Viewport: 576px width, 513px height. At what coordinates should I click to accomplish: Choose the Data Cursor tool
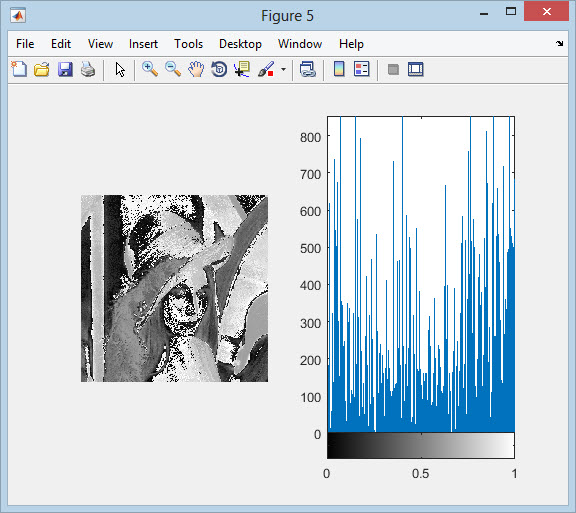point(242,69)
